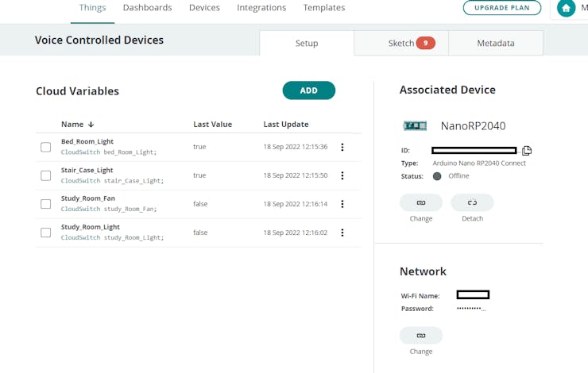Tick the Stair_Case_Light checkbox
The image size is (588, 373).
[45, 175]
